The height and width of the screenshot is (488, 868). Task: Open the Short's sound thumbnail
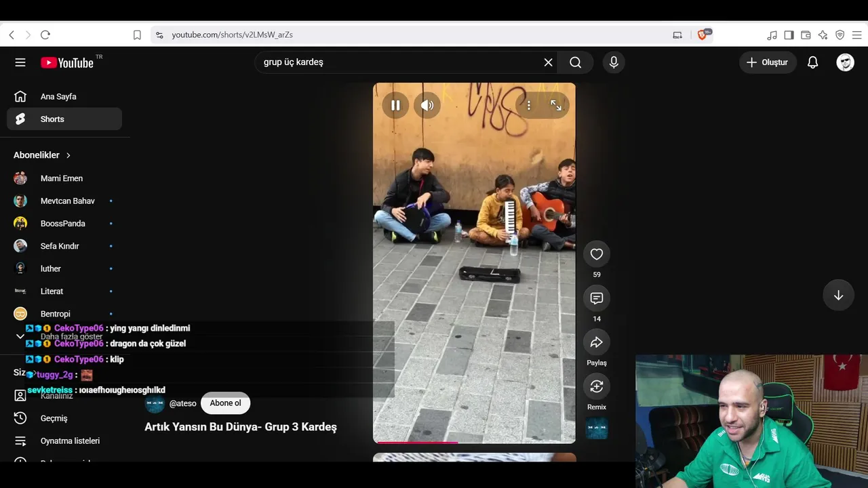click(597, 428)
